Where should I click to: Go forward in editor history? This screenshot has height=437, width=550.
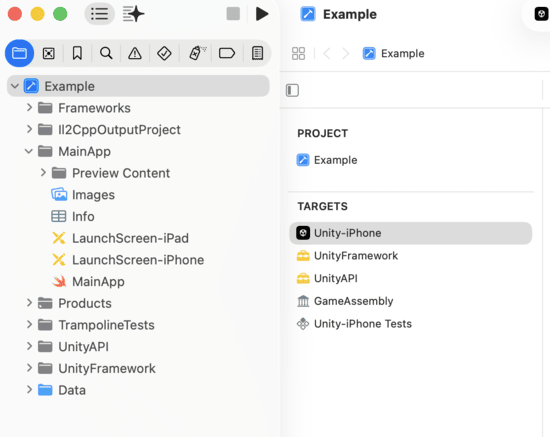tap(346, 54)
